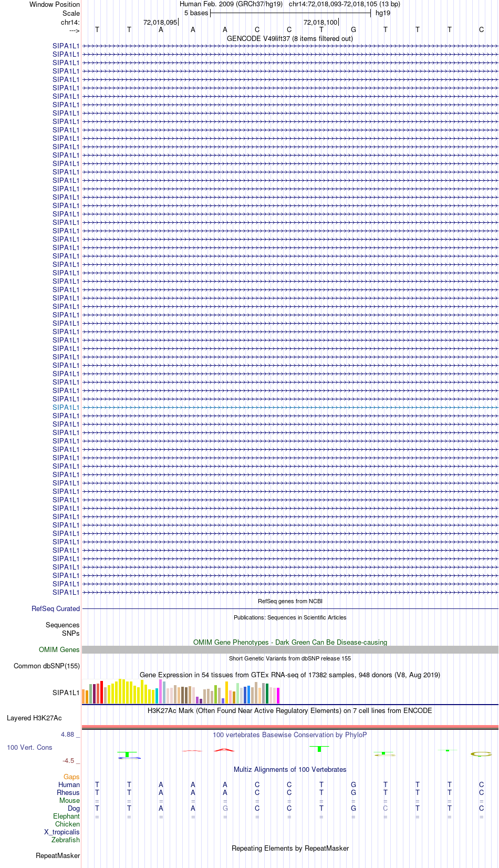Click the Layered H3K27Ac track label

coord(34,718)
